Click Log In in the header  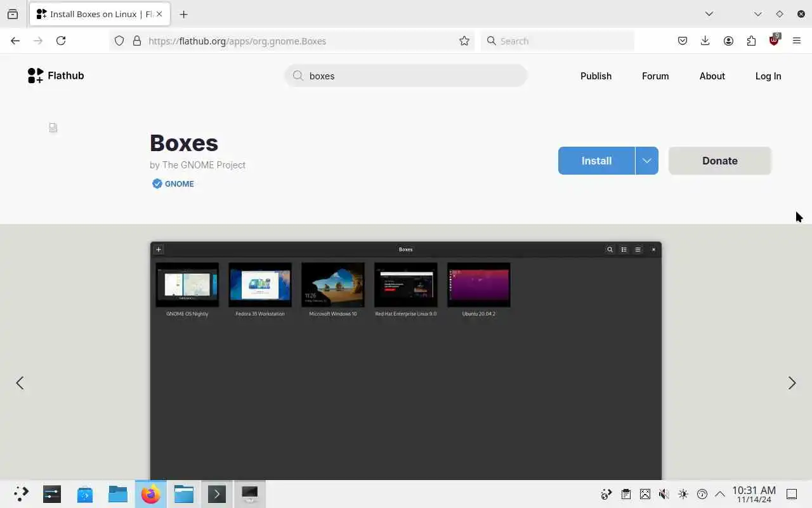pos(768,76)
